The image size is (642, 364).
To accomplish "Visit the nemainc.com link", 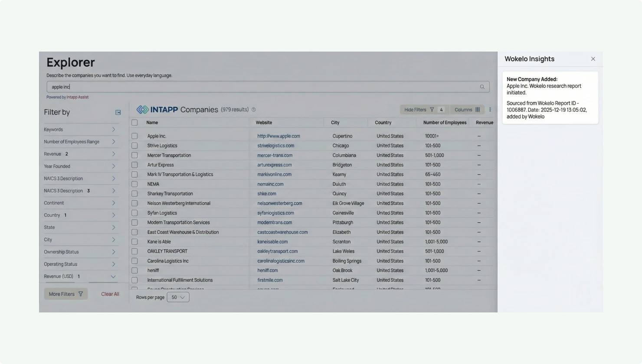I will (x=270, y=184).
